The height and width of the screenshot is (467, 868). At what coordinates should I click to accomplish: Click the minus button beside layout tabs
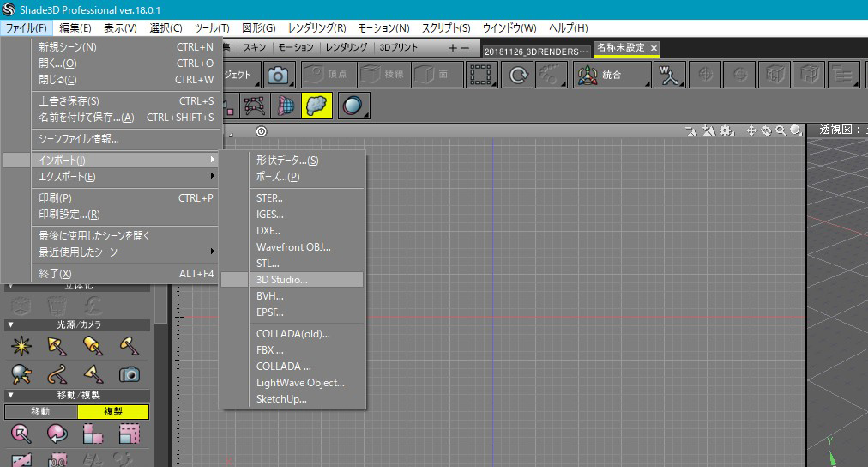pyautogui.click(x=465, y=48)
